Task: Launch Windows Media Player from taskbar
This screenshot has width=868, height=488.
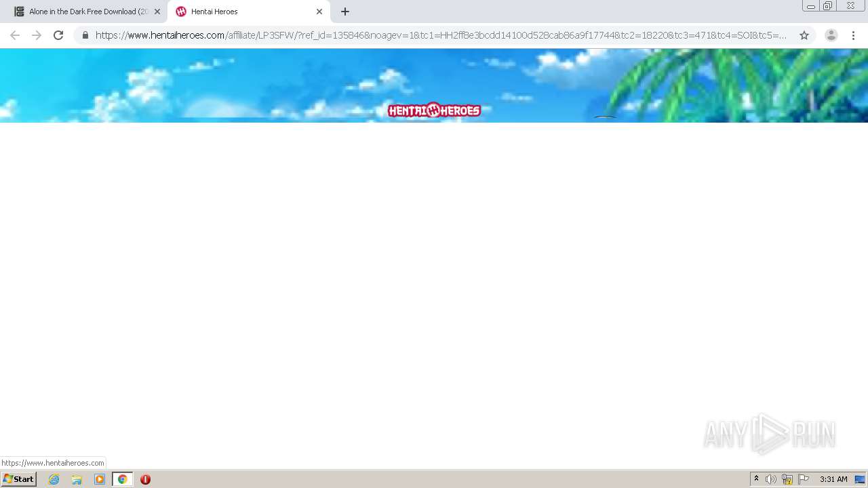Action: [100, 479]
